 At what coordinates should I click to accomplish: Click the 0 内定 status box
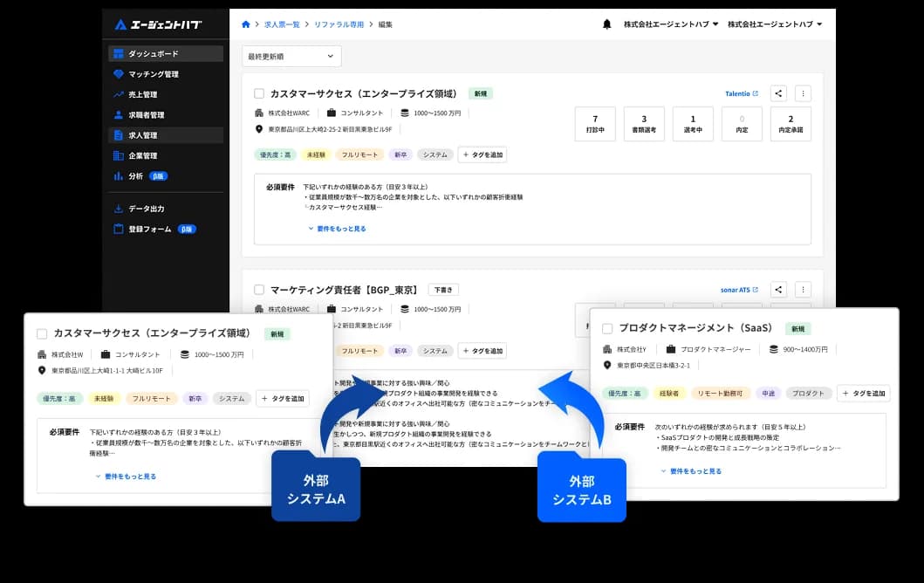coord(742,124)
